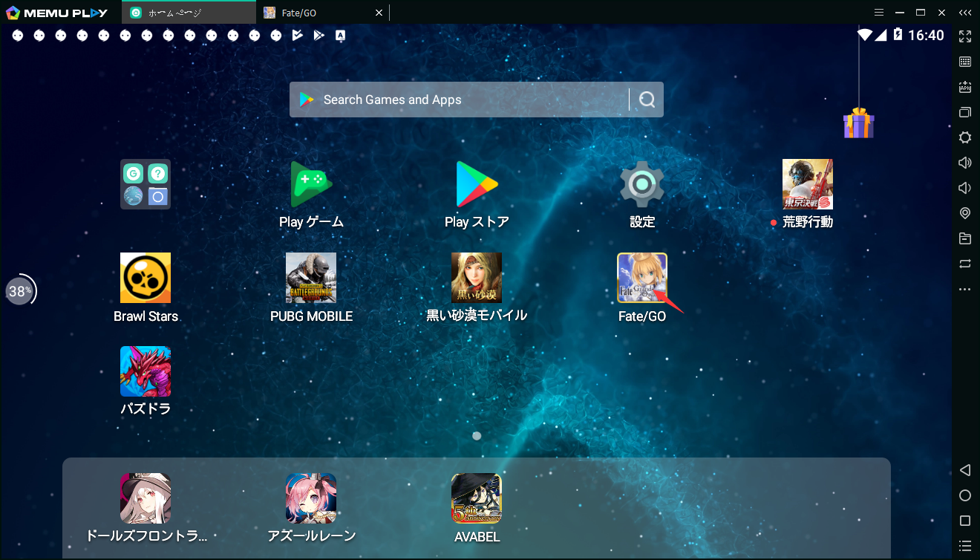This screenshot has height=560, width=980.
Task: Install APK via sidebar icon
Action: coord(965,87)
